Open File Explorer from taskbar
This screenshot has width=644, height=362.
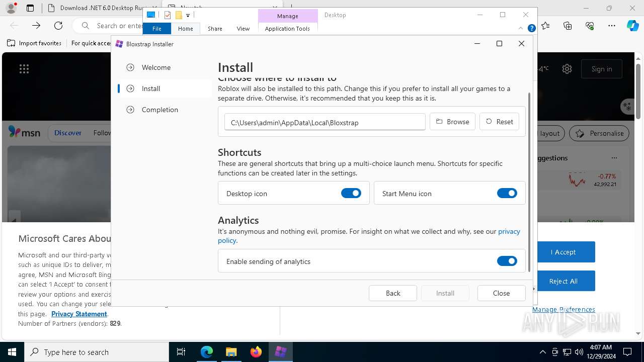pyautogui.click(x=231, y=352)
